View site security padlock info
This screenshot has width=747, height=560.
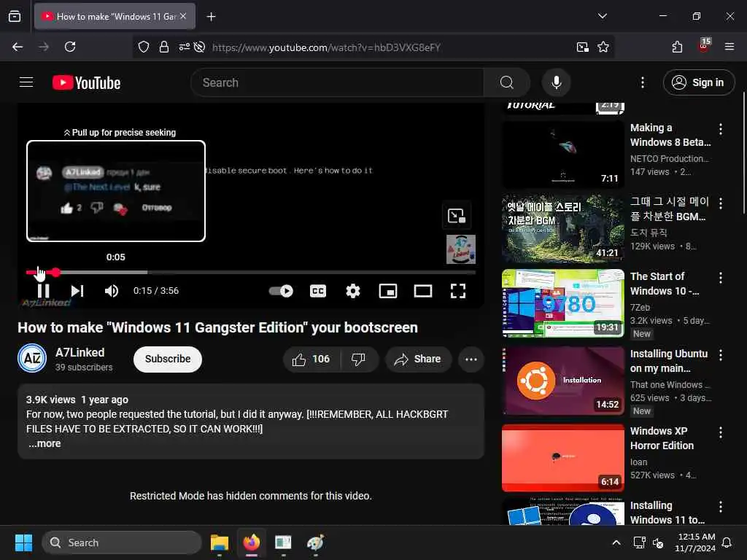tap(164, 47)
